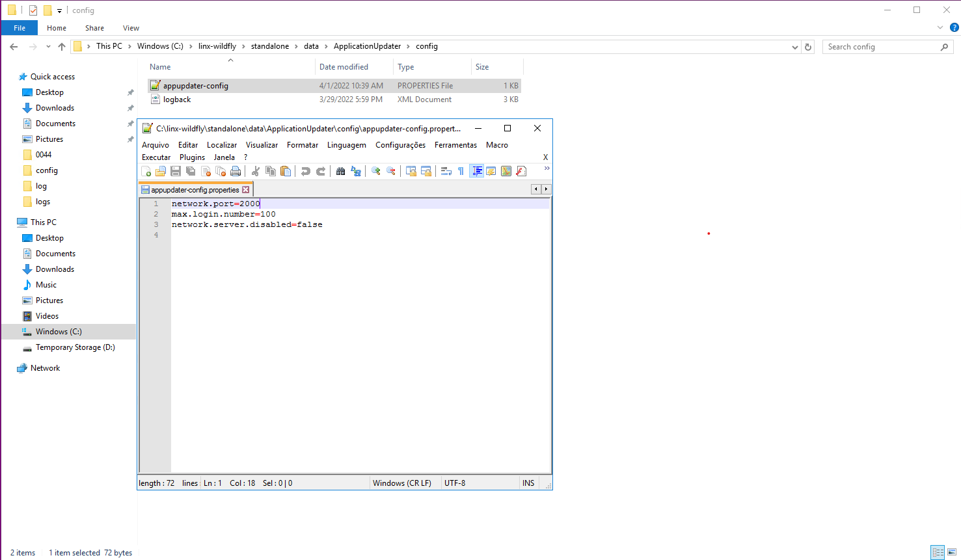Open the Quick Access Toolbar customize dropdown
Image resolution: width=961 pixels, height=560 pixels.
[x=59, y=10]
